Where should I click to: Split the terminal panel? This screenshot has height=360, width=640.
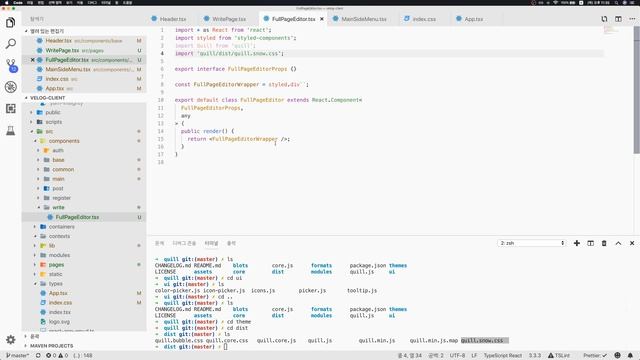click(x=590, y=243)
